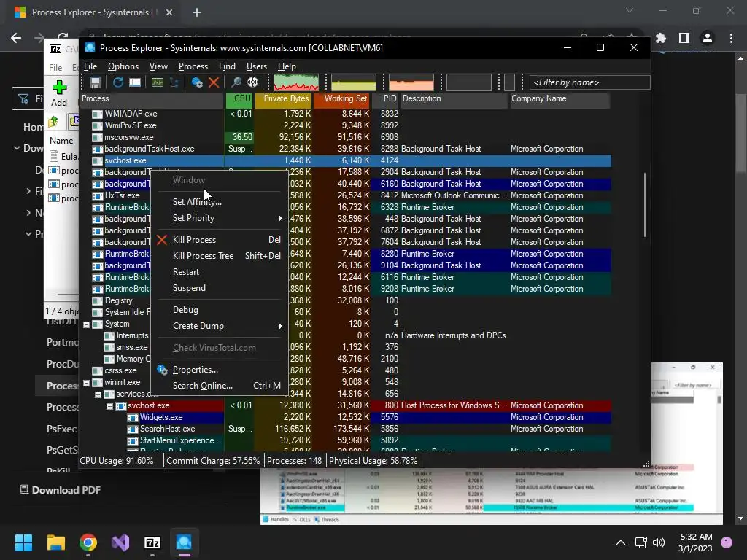Open Properties... from context menu

coord(220,370)
